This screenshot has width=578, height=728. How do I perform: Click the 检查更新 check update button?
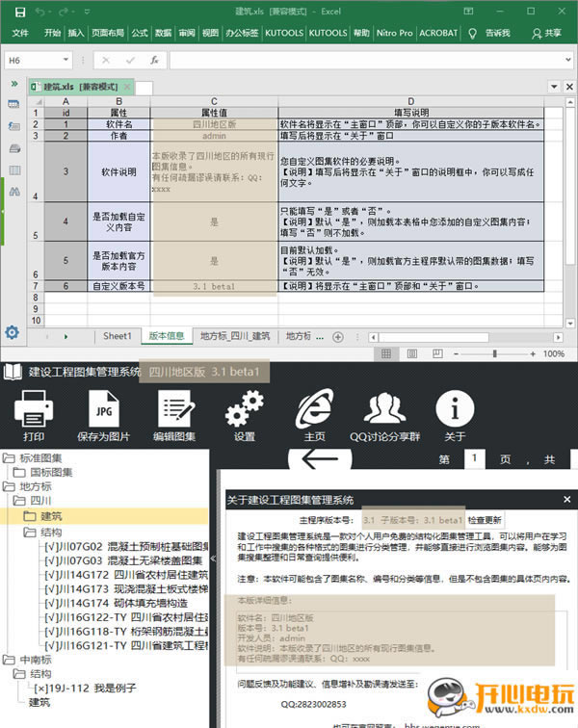(485, 520)
